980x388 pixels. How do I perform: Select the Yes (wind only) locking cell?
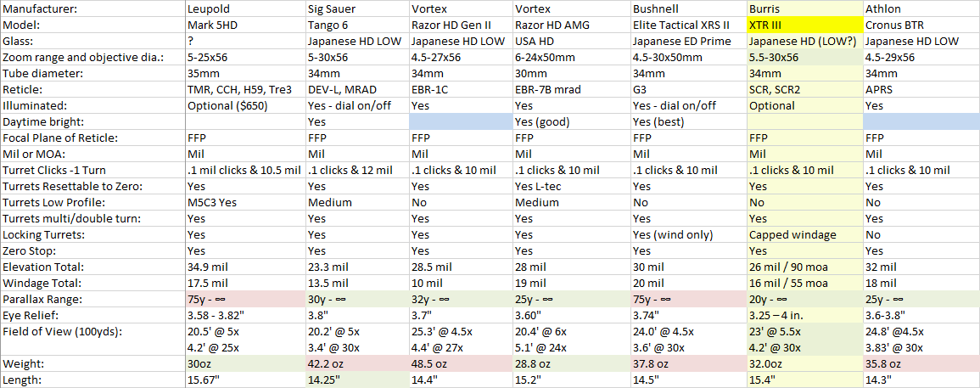click(x=689, y=235)
